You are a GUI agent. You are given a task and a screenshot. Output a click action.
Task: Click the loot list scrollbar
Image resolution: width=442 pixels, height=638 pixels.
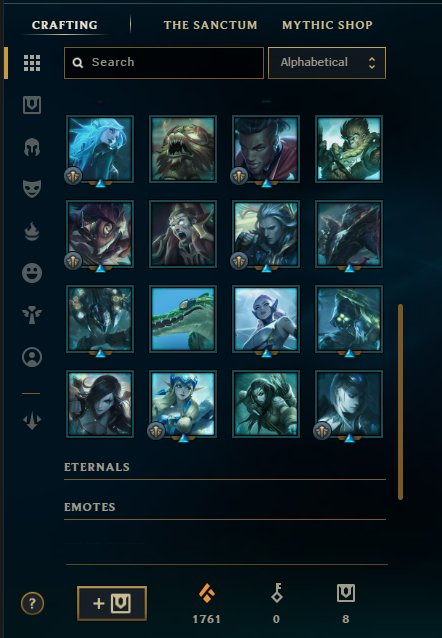point(400,402)
